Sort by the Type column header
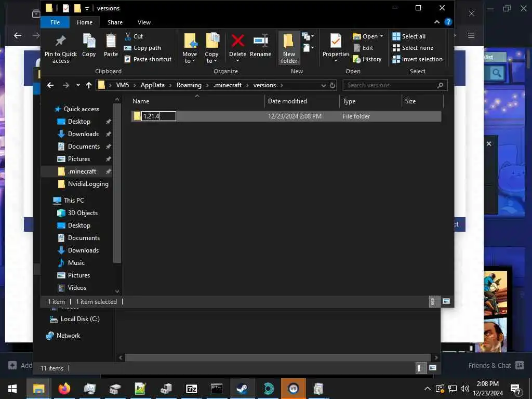This screenshot has height=399, width=532. tap(370, 101)
